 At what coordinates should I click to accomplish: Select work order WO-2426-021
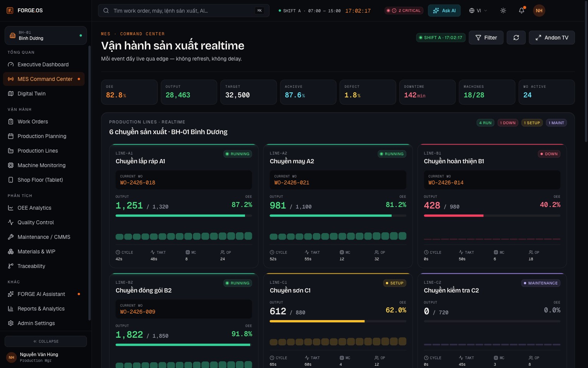[x=292, y=182]
